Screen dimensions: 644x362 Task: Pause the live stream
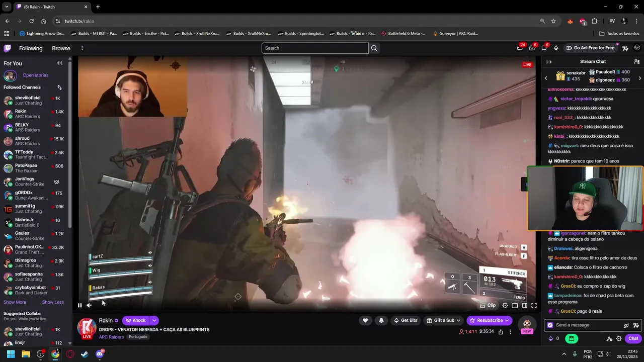[x=79, y=305]
